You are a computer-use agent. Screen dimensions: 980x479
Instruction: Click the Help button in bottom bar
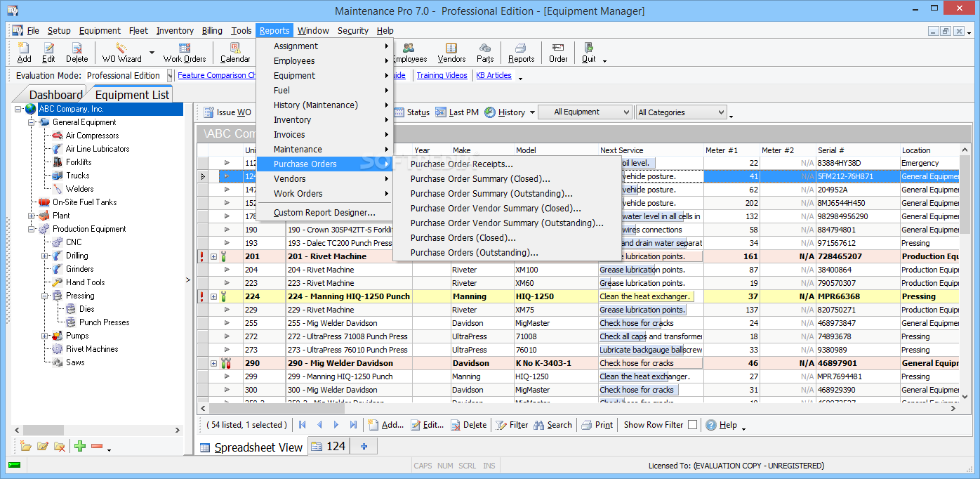click(721, 425)
